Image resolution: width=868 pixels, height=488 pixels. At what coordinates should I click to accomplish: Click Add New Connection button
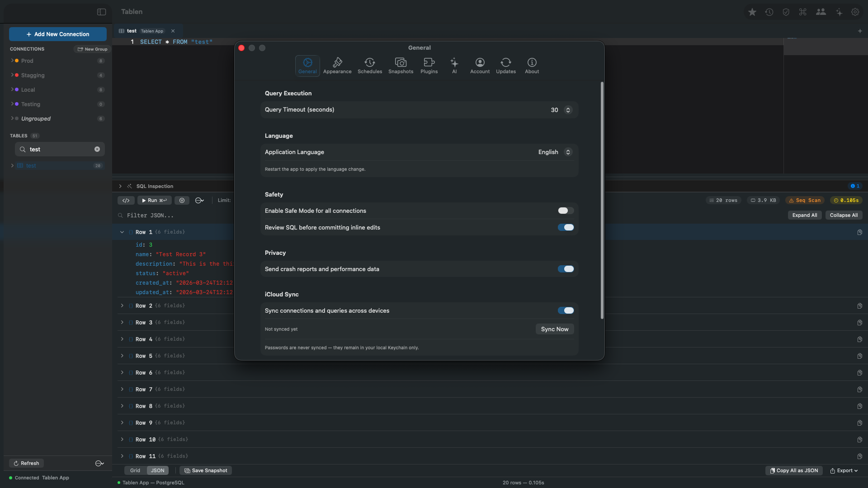coord(58,34)
